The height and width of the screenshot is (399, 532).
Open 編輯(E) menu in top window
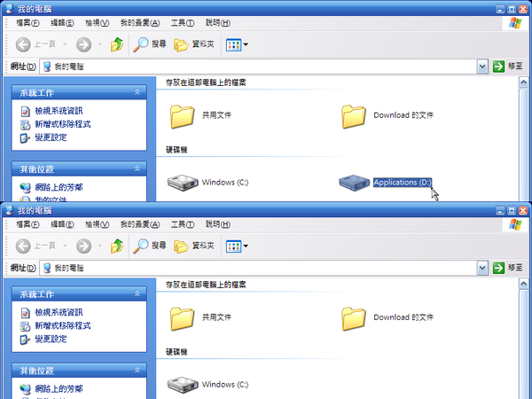(x=62, y=23)
